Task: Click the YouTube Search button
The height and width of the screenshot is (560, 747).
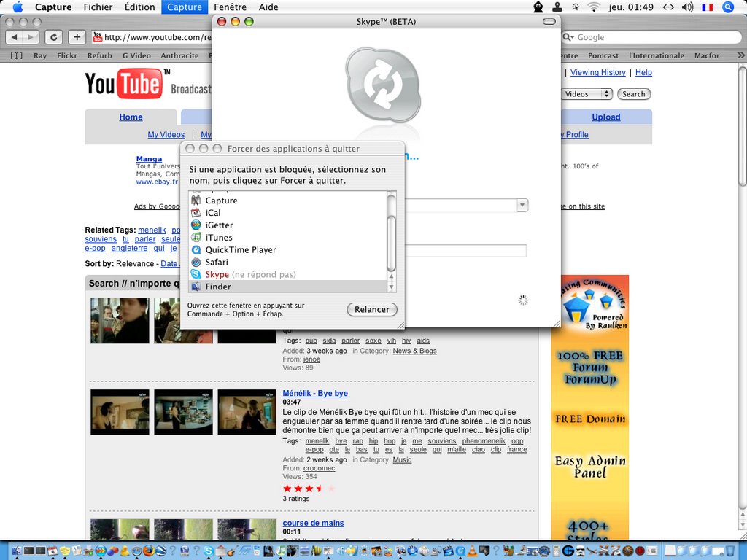Action: point(634,94)
